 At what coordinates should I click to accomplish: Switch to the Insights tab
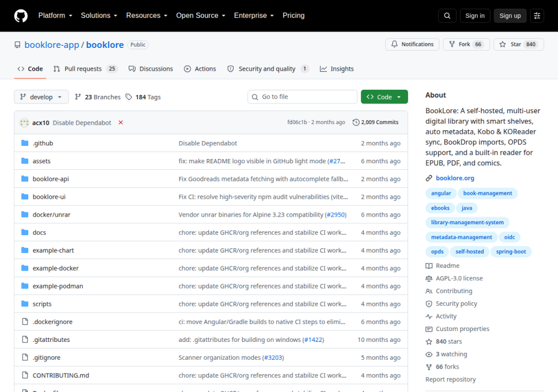coord(337,69)
